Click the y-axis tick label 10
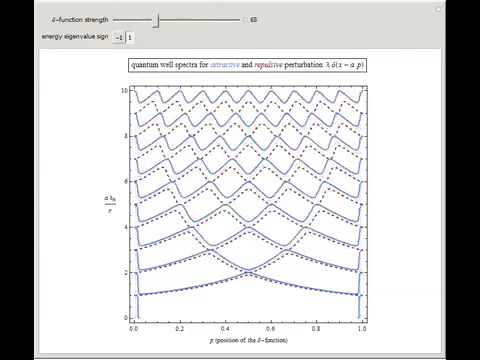The image size is (480, 360). 124,90
